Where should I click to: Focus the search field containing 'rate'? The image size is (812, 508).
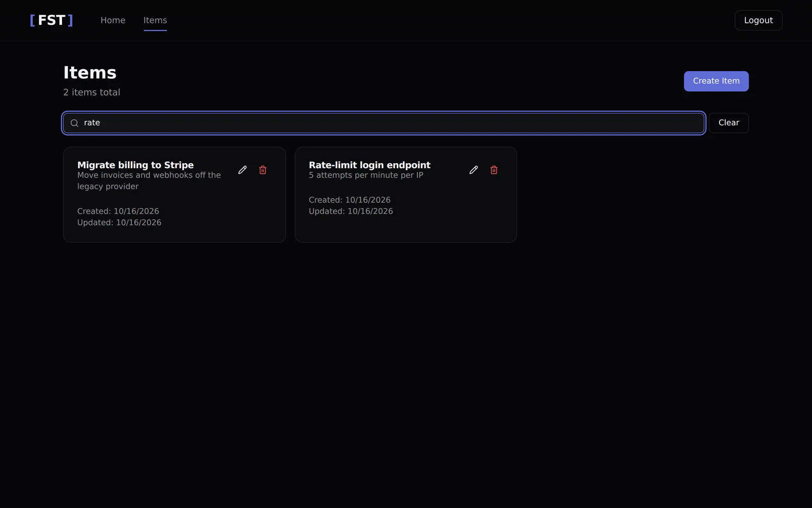[384, 123]
